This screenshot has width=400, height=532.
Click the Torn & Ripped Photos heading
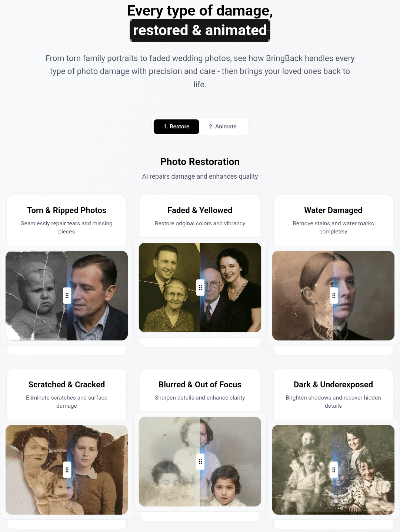point(67,210)
